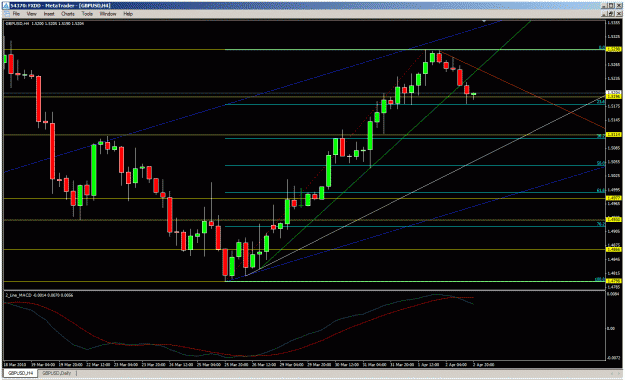Click the 23.6 Fibonacci level label
Screen dimensions: 625x380
coord(601,102)
